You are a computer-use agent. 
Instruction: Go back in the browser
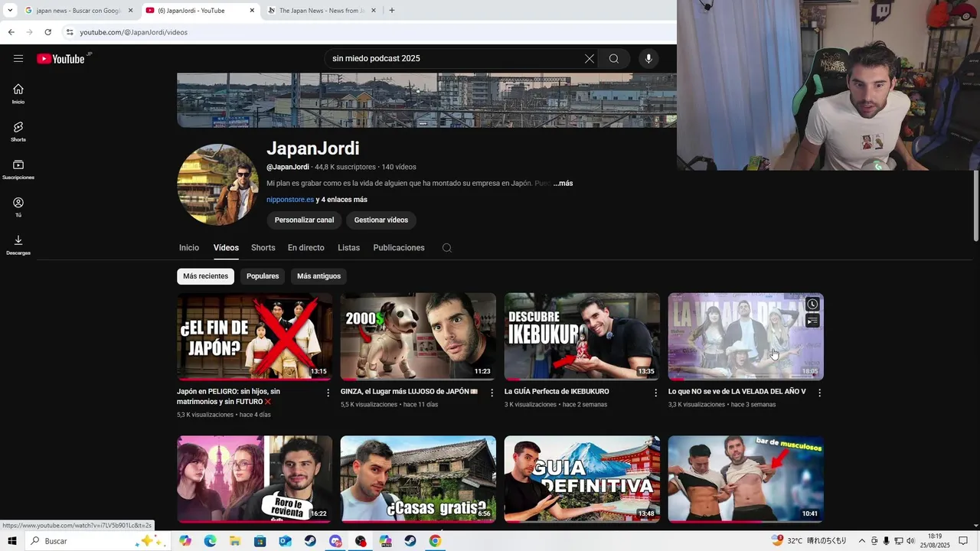click(11, 32)
